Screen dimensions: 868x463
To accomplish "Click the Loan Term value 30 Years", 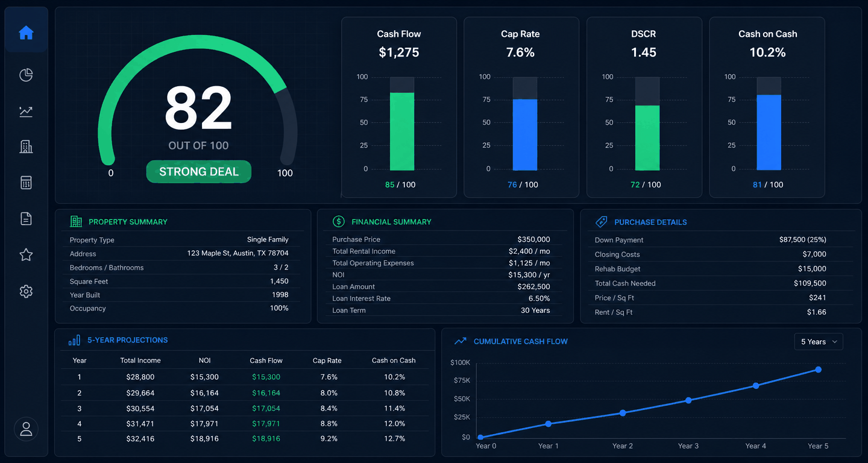I will tap(535, 310).
